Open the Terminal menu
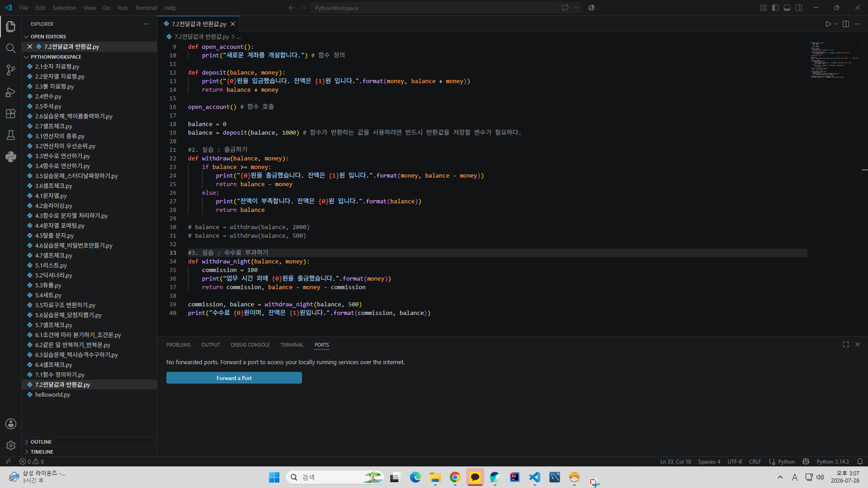 coord(146,8)
